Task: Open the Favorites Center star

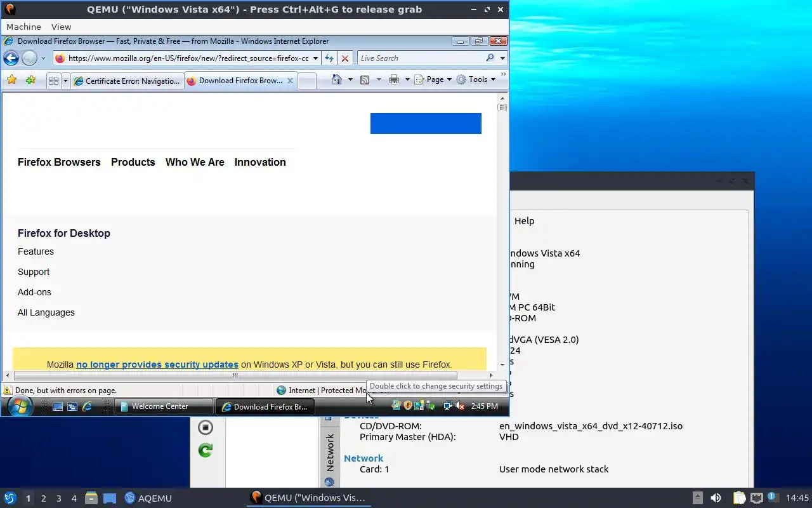Action: (11, 80)
